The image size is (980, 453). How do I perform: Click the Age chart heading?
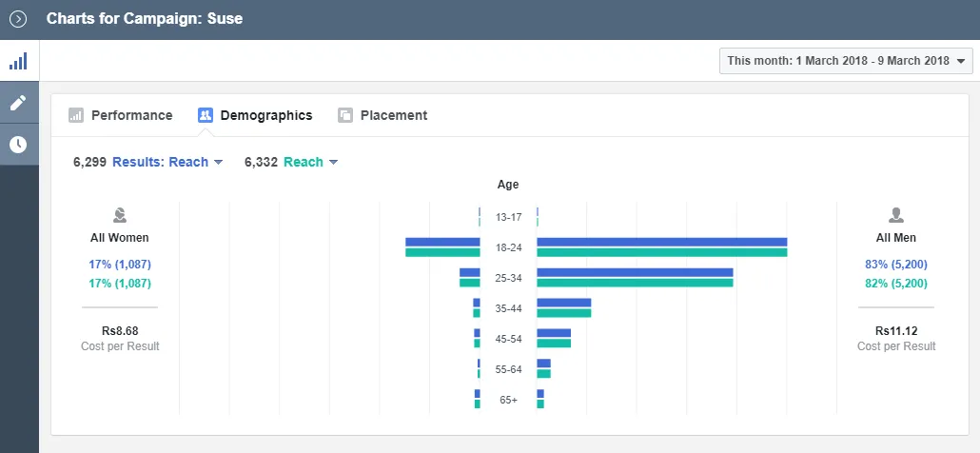point(508,185)
